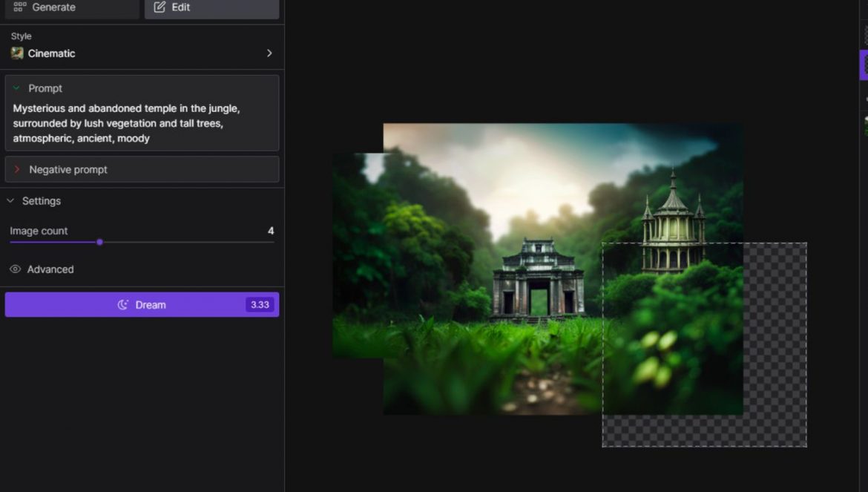The width and height of the screenshot is (868, 492).
Task: Toggle Advanced settings eye icon
Action: pos(16,269)
